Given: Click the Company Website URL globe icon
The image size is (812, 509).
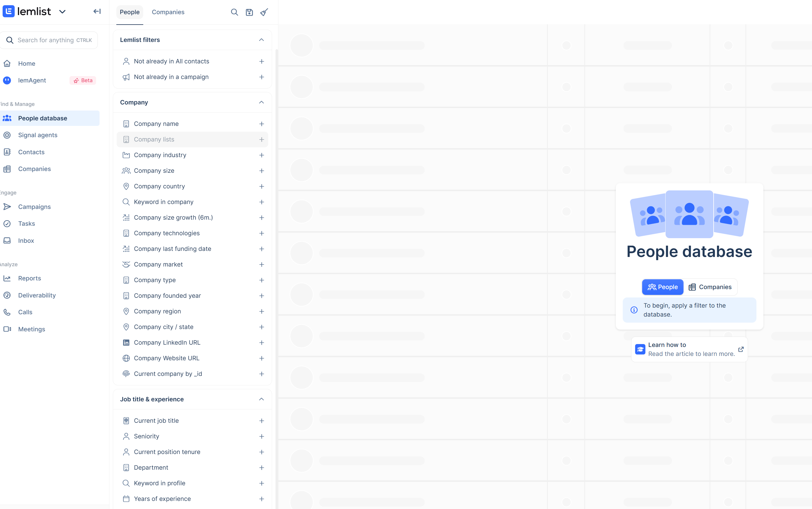Looking at the screenshot, I should [x=126, y=358].
